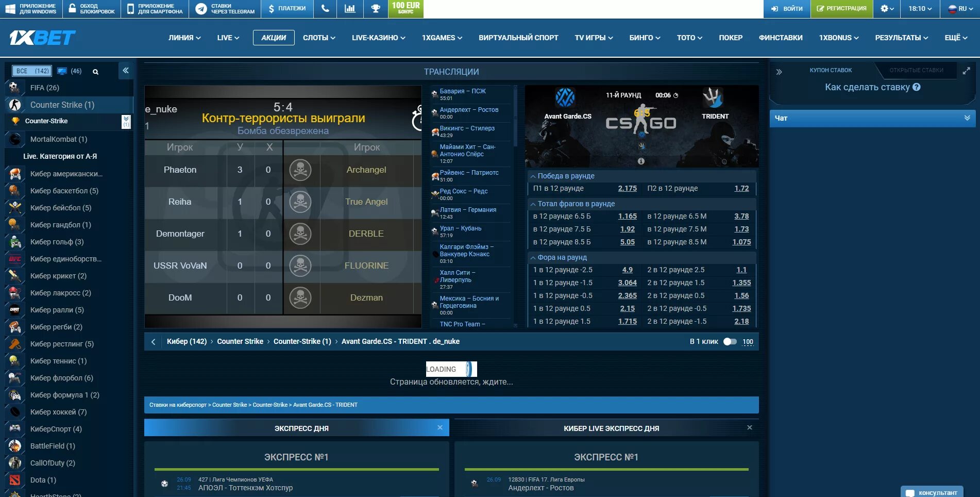980x497 pixels.
Task: Open the СЛОТЫ dropdown menu
Action: [x=319, y=38]
